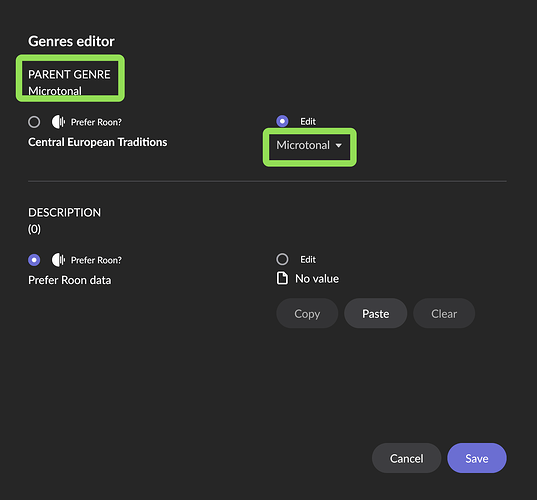Click the Prefer Roon data text
Screen dimensions: 537x500
70,280
